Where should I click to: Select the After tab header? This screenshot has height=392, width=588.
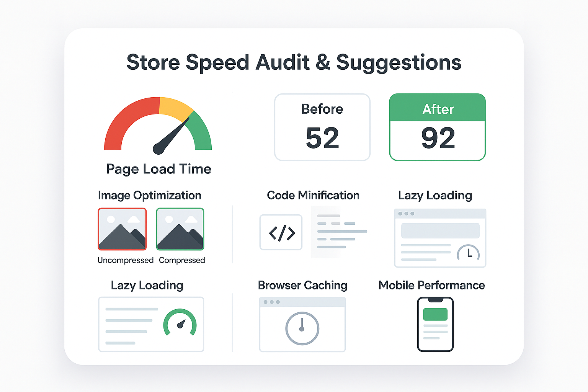pos(437,109)
